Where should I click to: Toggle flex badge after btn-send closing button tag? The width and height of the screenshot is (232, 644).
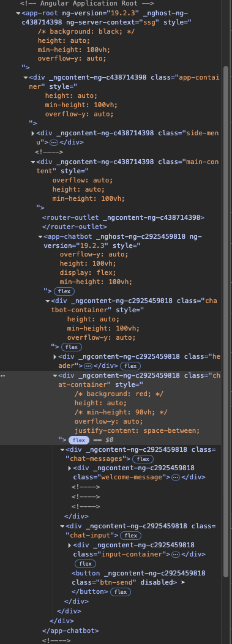point(121,592)
